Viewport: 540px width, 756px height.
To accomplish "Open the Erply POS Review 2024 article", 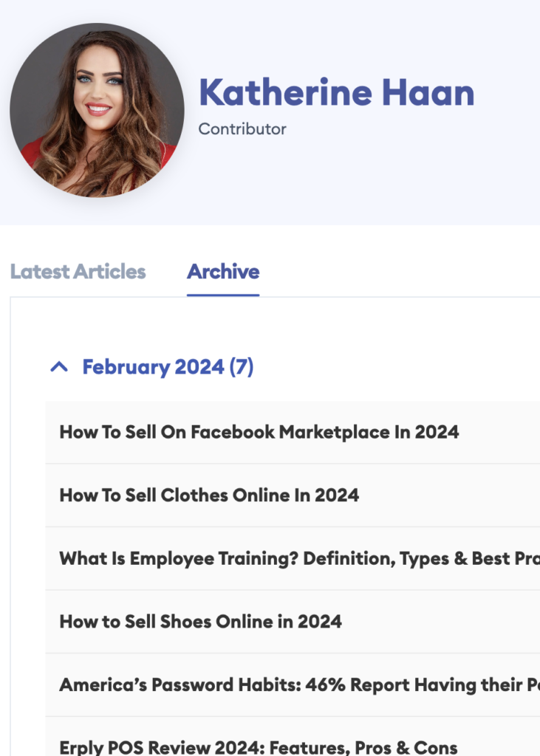I will [x=259, y=746].
